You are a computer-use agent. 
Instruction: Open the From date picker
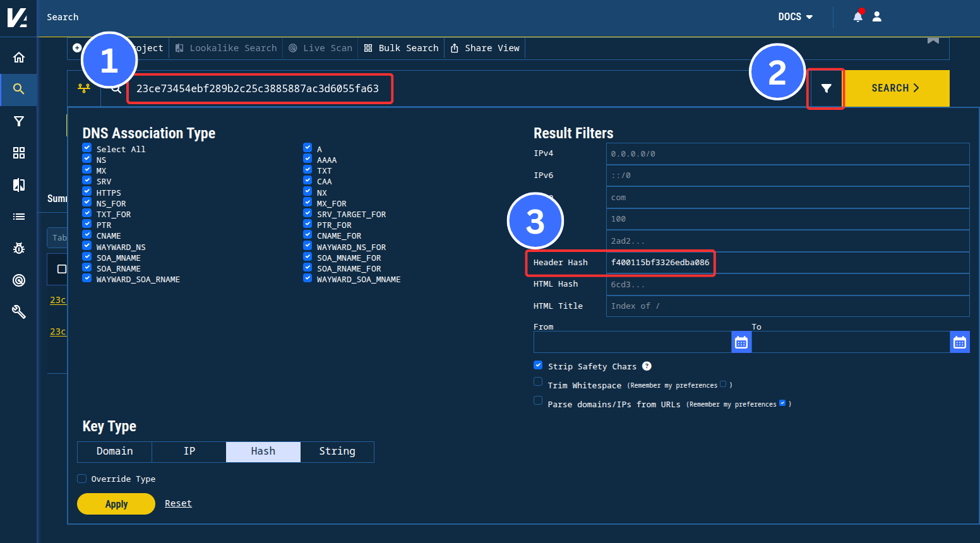point(741,342)
